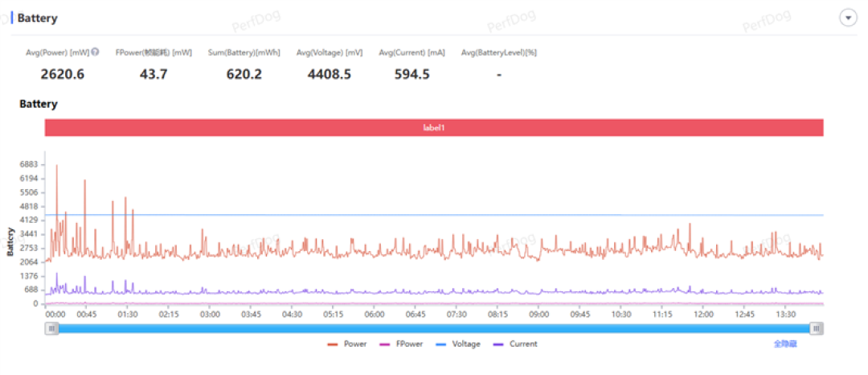Click the tallest power spike near 00:00
868x375 pixels.
pos(56,166)
